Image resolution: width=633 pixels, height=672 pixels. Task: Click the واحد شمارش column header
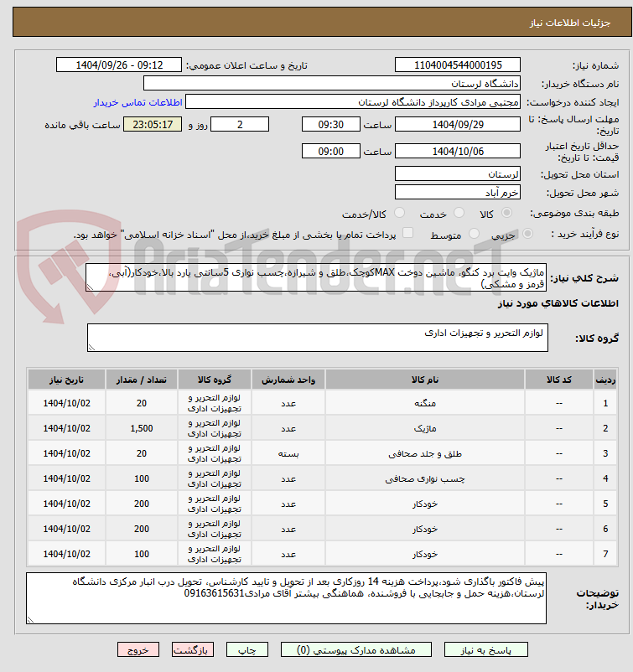click(288, 380)
